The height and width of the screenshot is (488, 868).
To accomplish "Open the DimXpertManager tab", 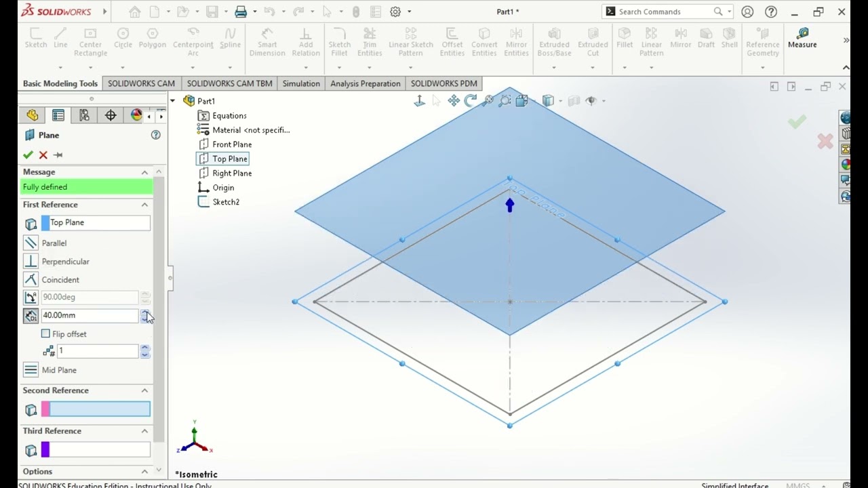I will point(111,115).
